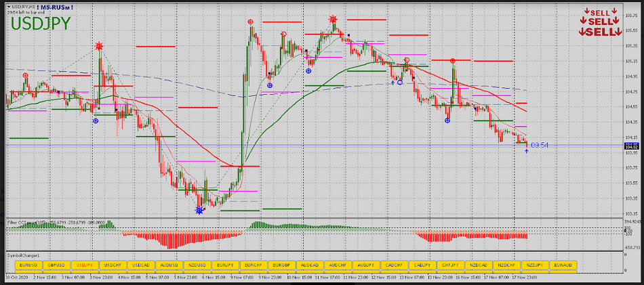
Task: Switch chart to EURCHF symbol
Action: click(x=254, y=265)
